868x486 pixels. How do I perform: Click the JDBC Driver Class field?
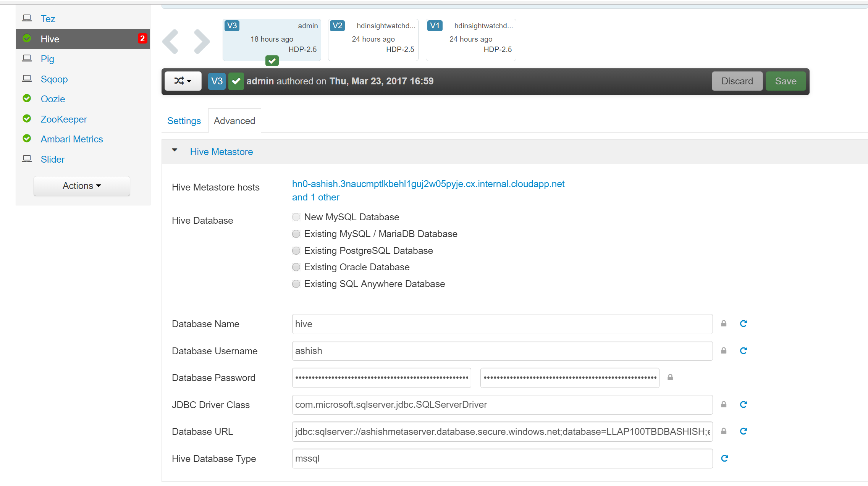click(x=502, y=405)
